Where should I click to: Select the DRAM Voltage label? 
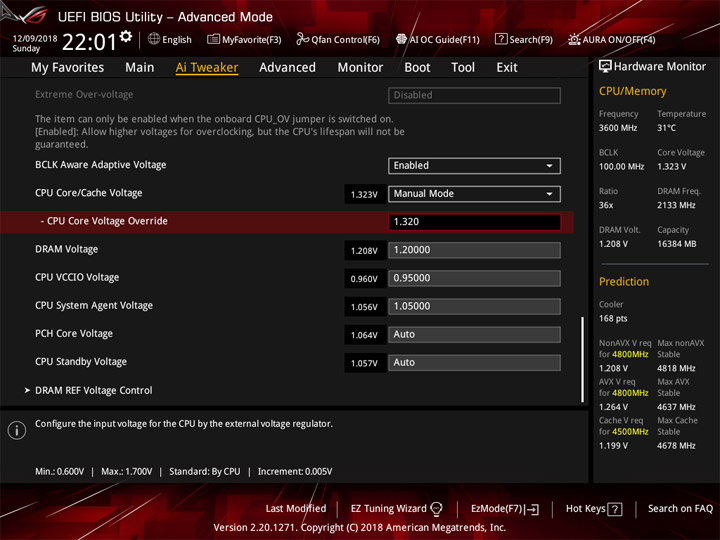click(67, 249)
